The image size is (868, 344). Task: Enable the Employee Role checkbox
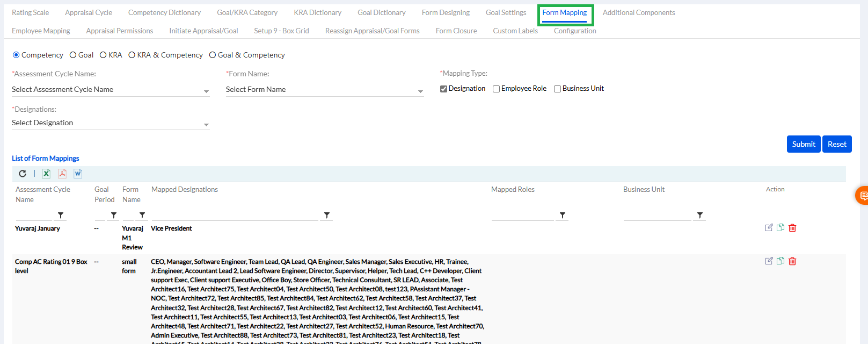497,89
